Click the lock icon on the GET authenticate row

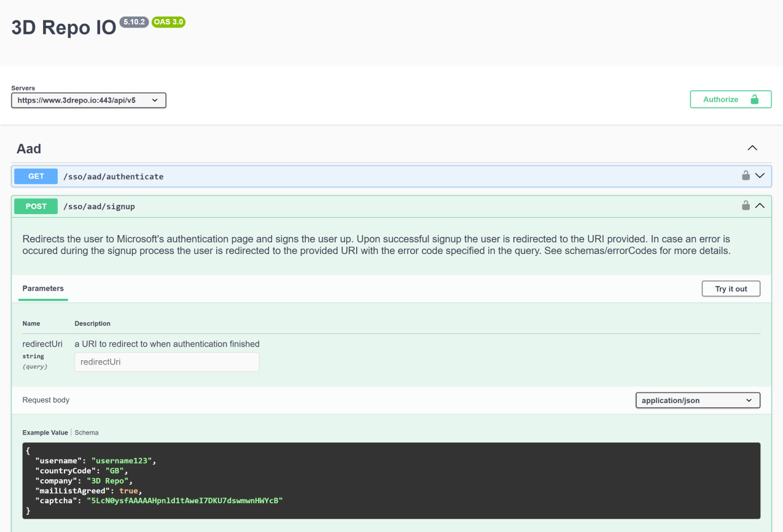pos(746,175)
